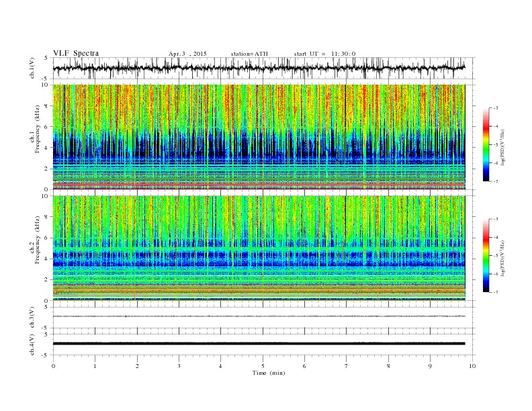Click the 'ch.3(V)' axis label
532x411 pixels.
coord(32,318)
